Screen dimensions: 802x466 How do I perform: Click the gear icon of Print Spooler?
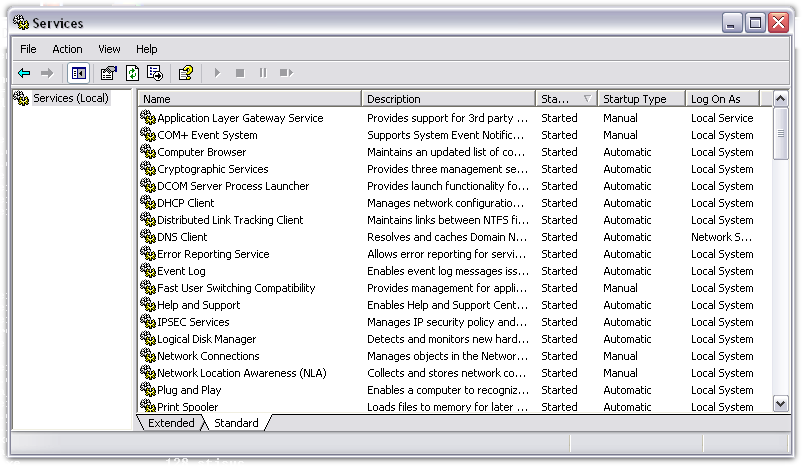click(x=148, y=406)
